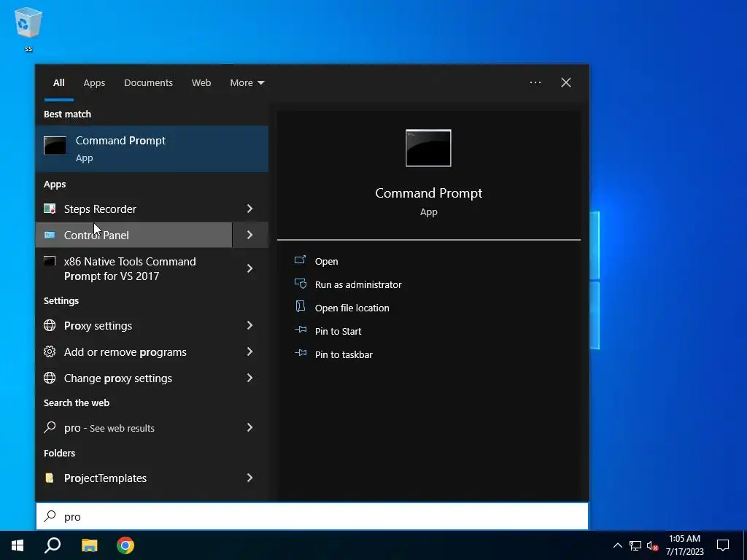
Task: Click the x86 Native Tools prompt icon
Action: click(50, 261)
